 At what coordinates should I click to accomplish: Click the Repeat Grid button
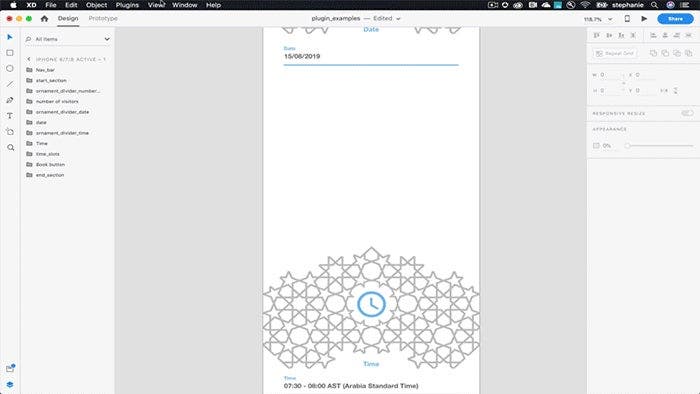pos(615,53)
